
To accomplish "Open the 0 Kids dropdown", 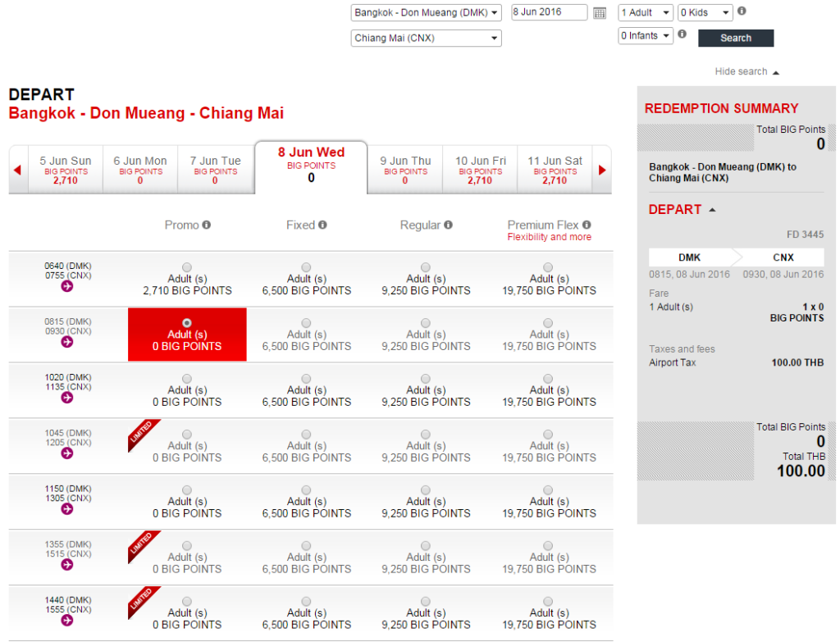I will tap(705, 12).
